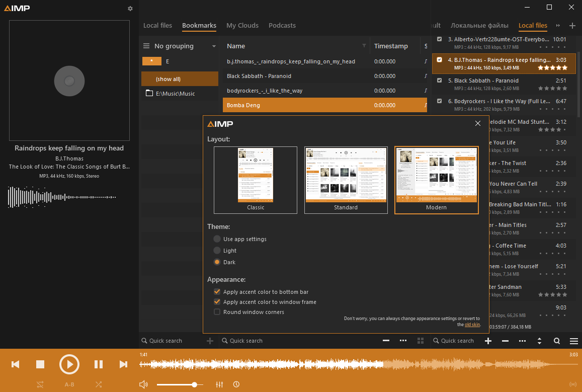Click the orange asterisk filter button

coord(152,61)
